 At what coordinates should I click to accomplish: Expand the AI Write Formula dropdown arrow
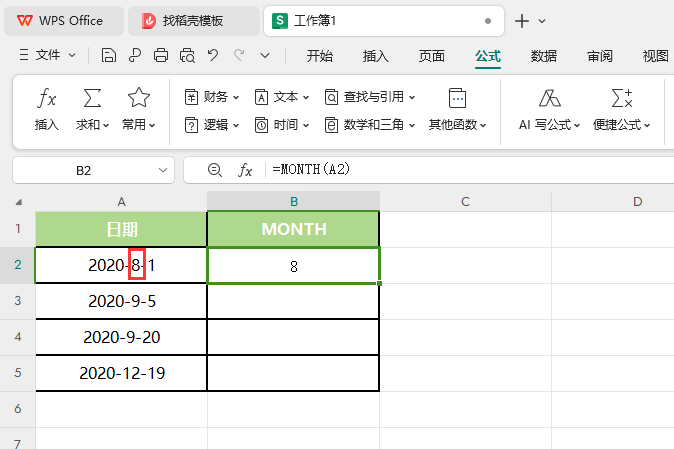(577, 125)
